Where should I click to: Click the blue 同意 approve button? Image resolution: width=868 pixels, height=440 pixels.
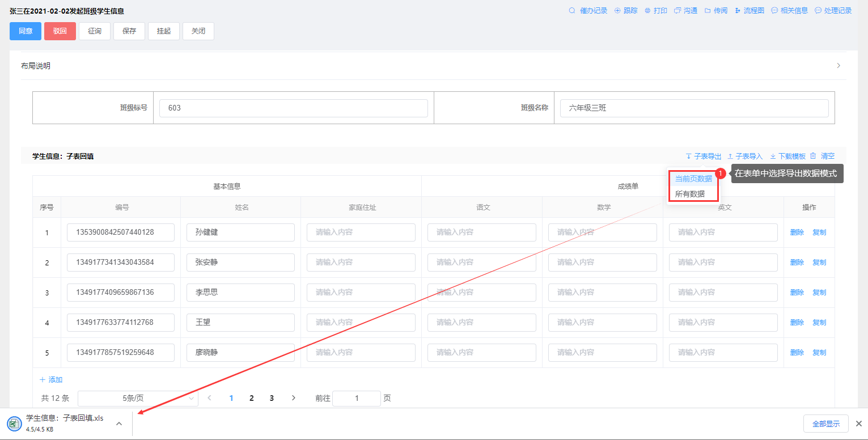point(26,31)
